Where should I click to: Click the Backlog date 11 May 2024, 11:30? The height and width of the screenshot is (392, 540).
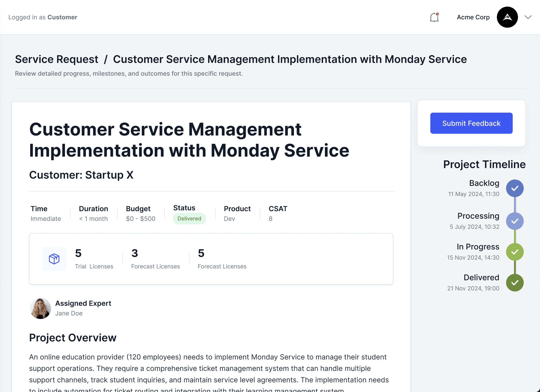(x=473, y=194)
